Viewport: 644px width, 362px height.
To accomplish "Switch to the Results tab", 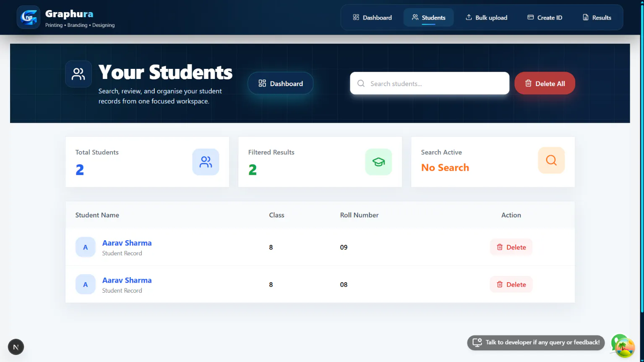I will tap(597, 18).
